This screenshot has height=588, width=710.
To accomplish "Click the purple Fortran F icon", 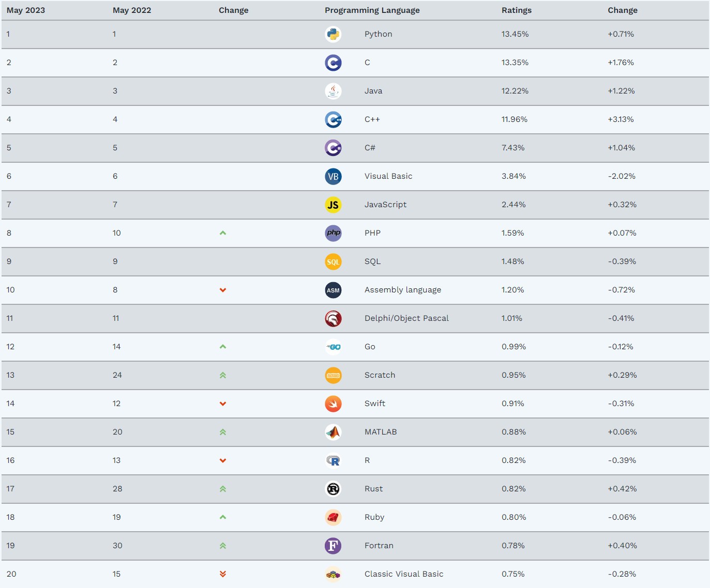I will click(333, 546).
